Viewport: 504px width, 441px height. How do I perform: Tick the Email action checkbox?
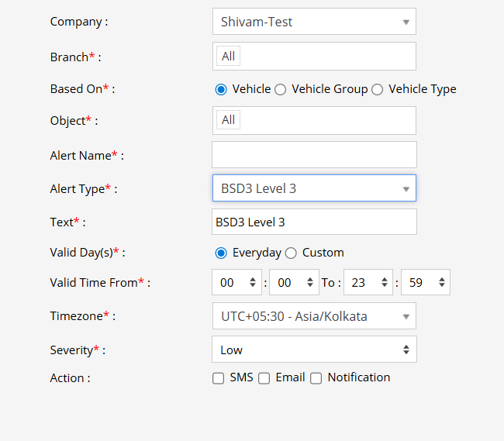[264, 378]
